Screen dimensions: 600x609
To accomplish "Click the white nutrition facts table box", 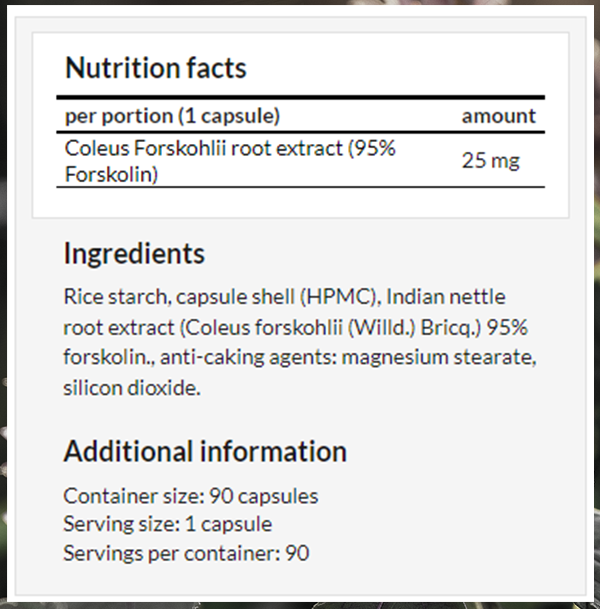I will pos(301,125).
